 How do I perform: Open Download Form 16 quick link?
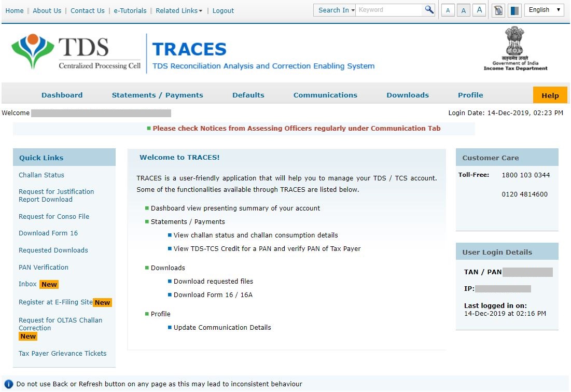(x=48, y=233)
